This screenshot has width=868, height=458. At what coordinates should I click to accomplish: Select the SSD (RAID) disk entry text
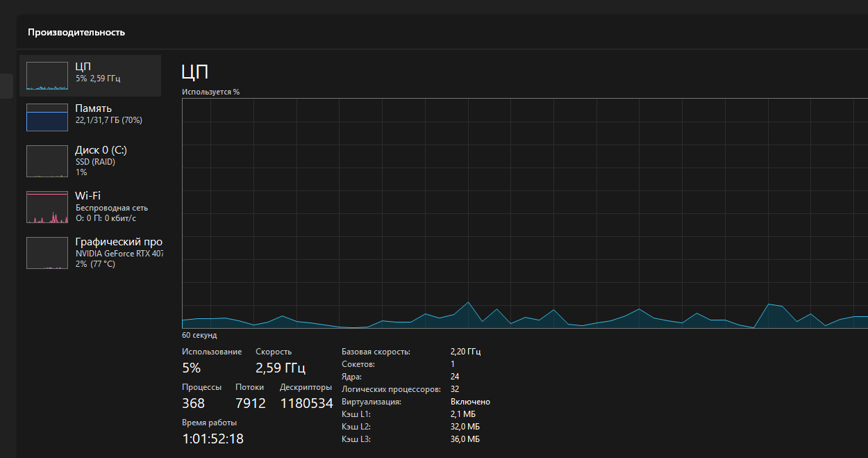tap(95, 162)
